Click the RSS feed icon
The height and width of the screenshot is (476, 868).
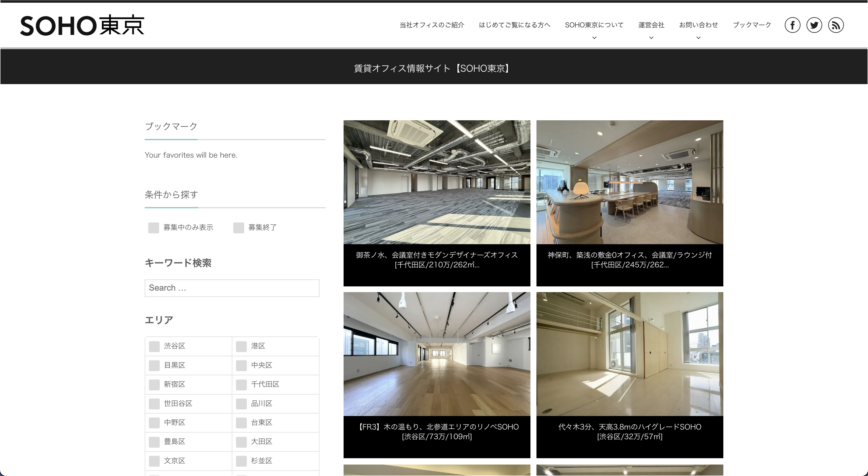836,25
